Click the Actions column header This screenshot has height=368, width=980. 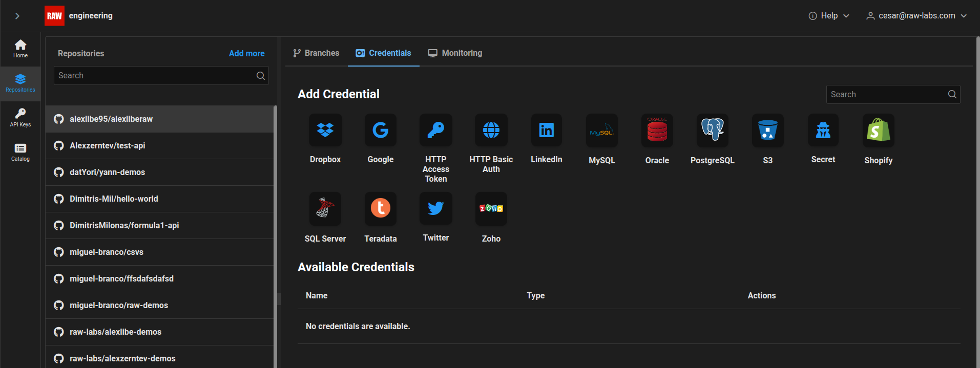tap(762, 296)
